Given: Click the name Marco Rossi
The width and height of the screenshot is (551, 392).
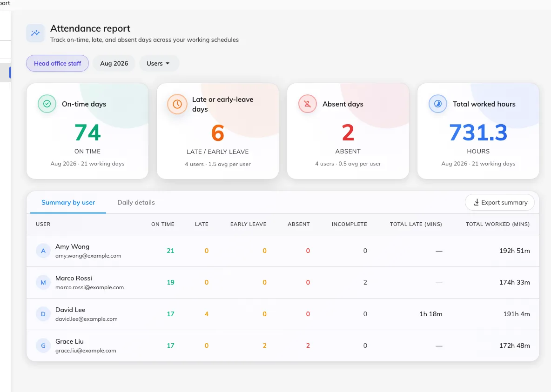Looking at the screenshot, I should (x=74, y=278).
